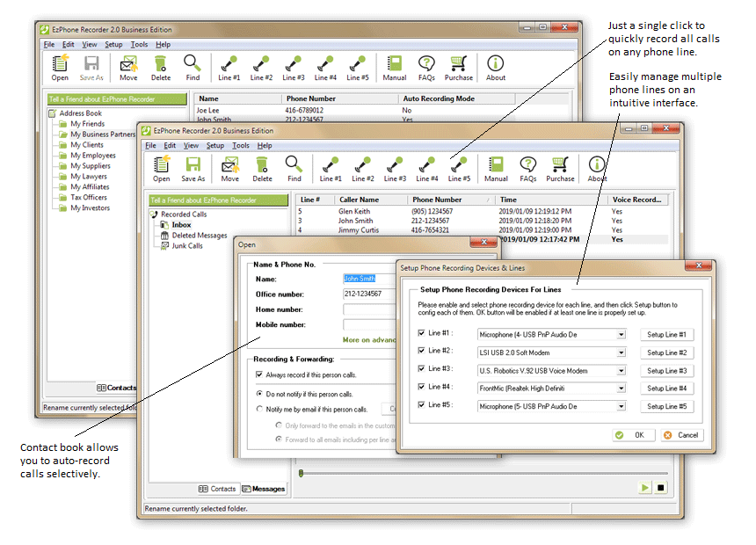Open Line #4 FrontMic dropdown
The width and height of the screenshot is (756, 545).
[x=622, y=389]
